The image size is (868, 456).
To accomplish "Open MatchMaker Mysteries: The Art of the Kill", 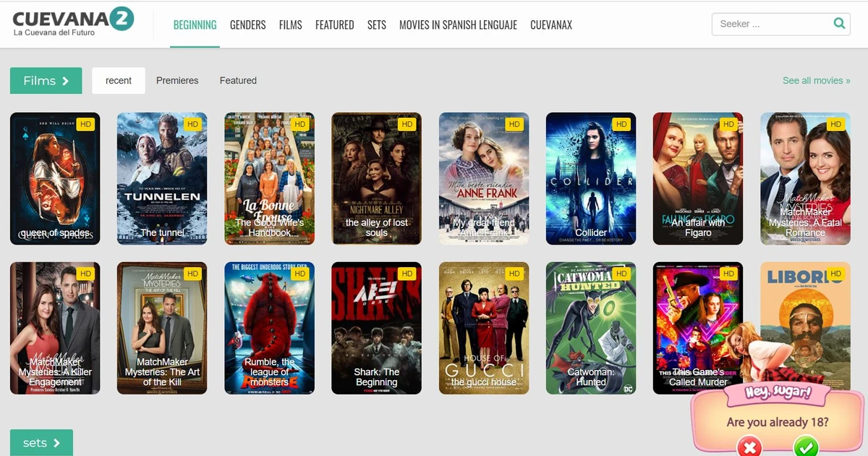I will pyautogui.click(x=162, y=328).
